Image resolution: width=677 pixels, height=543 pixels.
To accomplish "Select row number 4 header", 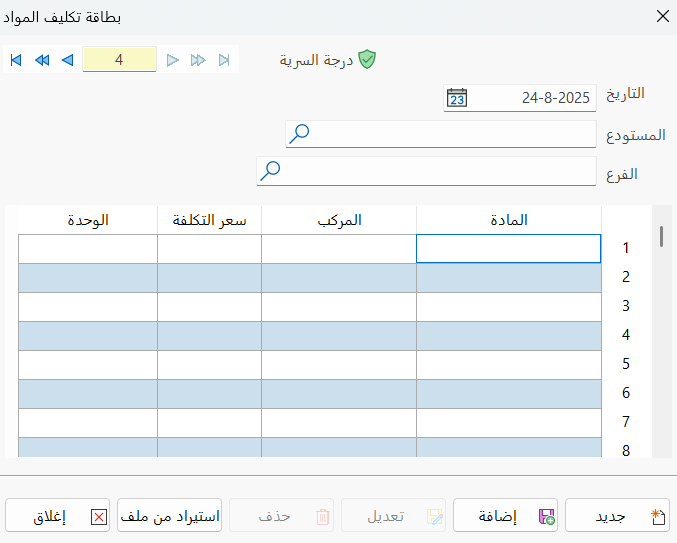I will (626, 335).
